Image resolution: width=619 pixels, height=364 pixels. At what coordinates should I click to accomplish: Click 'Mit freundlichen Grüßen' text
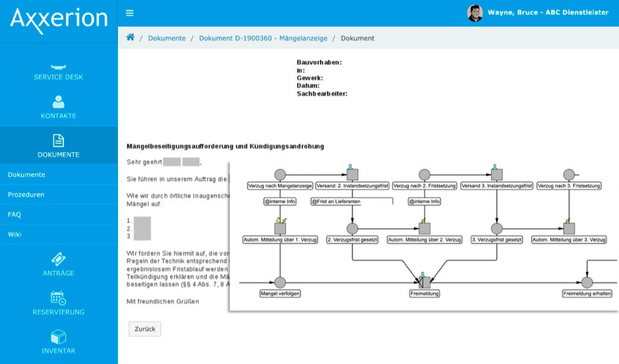point(163,301)
